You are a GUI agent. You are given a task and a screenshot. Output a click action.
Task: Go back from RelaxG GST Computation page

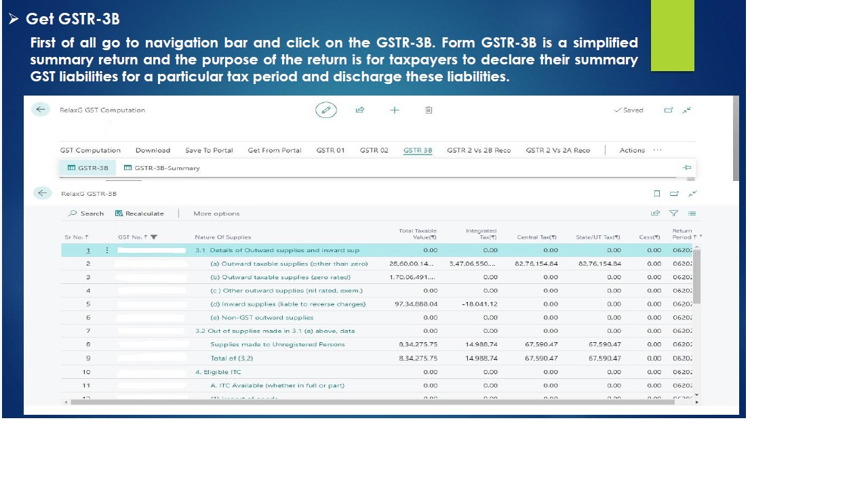41,110
